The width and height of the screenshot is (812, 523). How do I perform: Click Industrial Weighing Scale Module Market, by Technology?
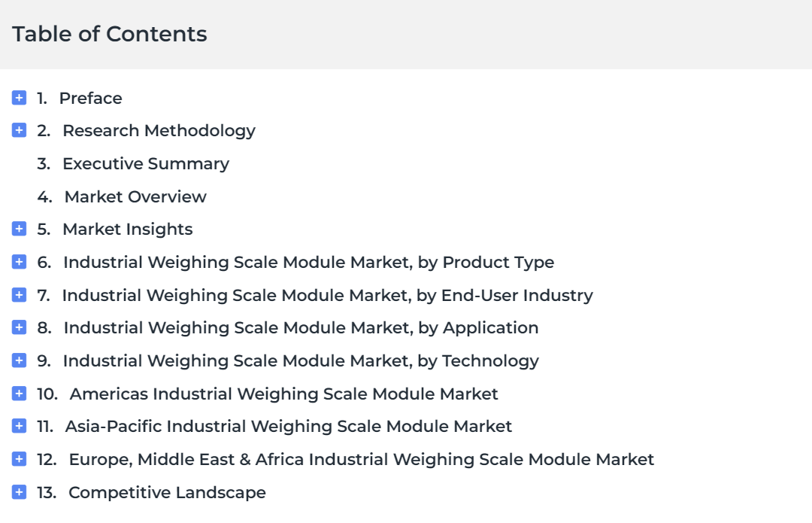point(301,361)
